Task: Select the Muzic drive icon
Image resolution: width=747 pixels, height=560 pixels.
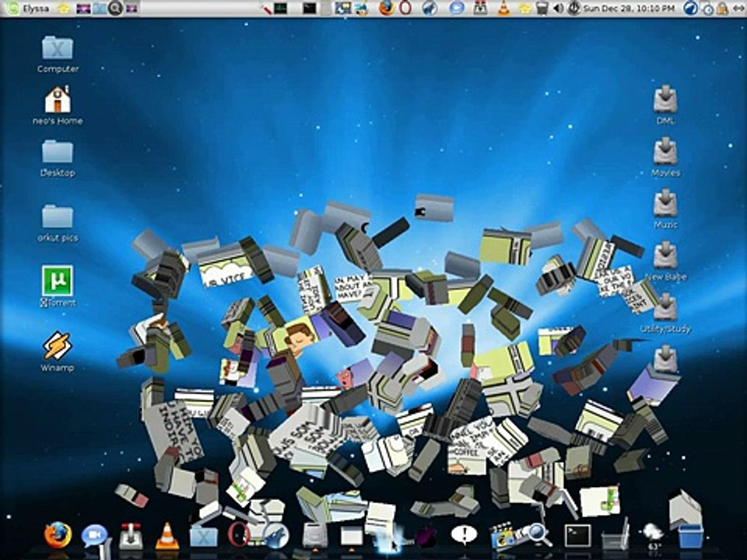Action: (665, 208)
